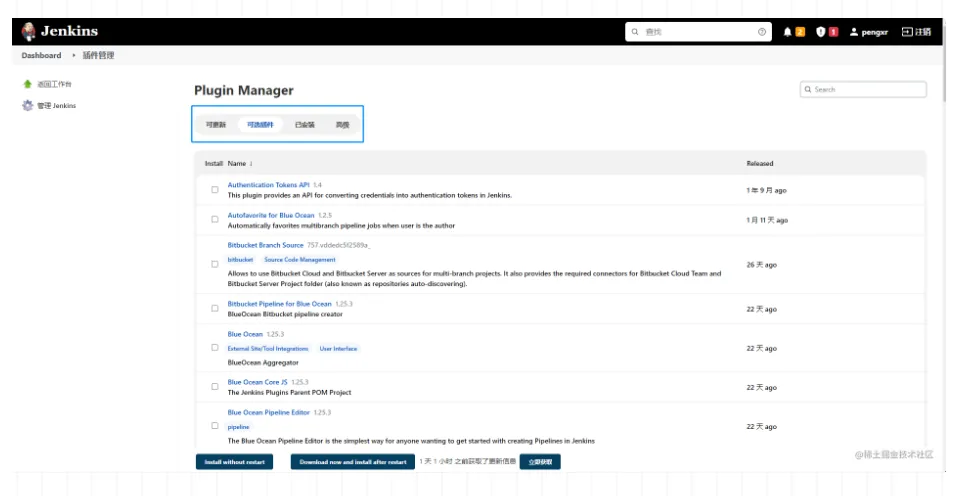Click the Released column header
The image size is (958, 496).
tap(759, 164)
